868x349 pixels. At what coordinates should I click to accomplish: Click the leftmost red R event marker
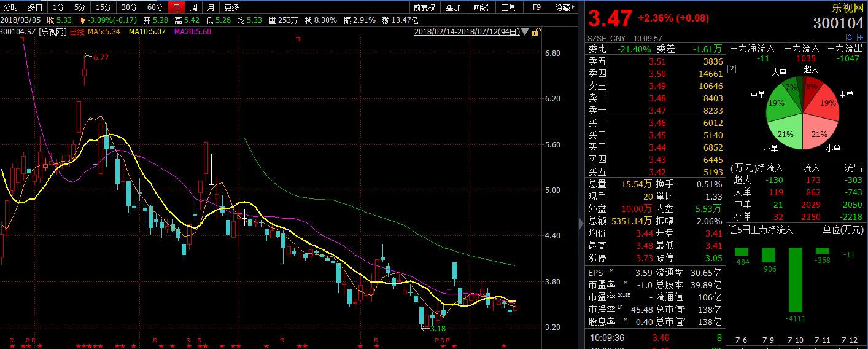pos(11,340)
